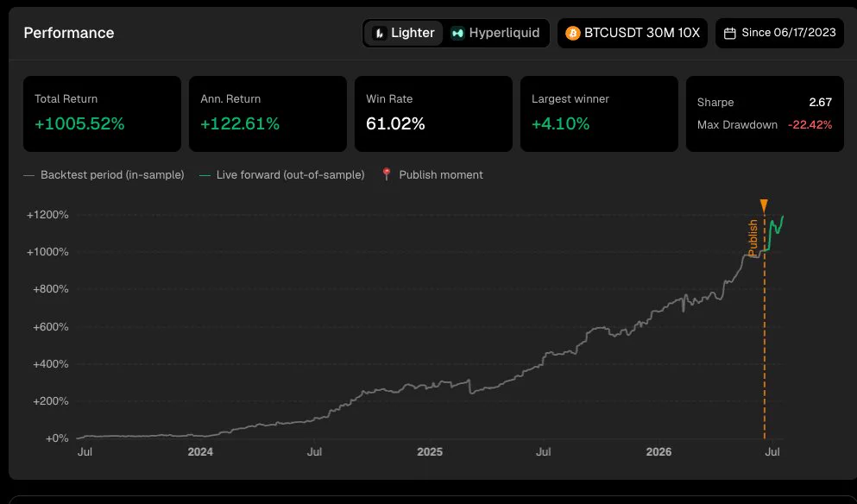This screenshot has width=857, height=504.
Task: Click the Largest winner label
Action: pos(570,99)
